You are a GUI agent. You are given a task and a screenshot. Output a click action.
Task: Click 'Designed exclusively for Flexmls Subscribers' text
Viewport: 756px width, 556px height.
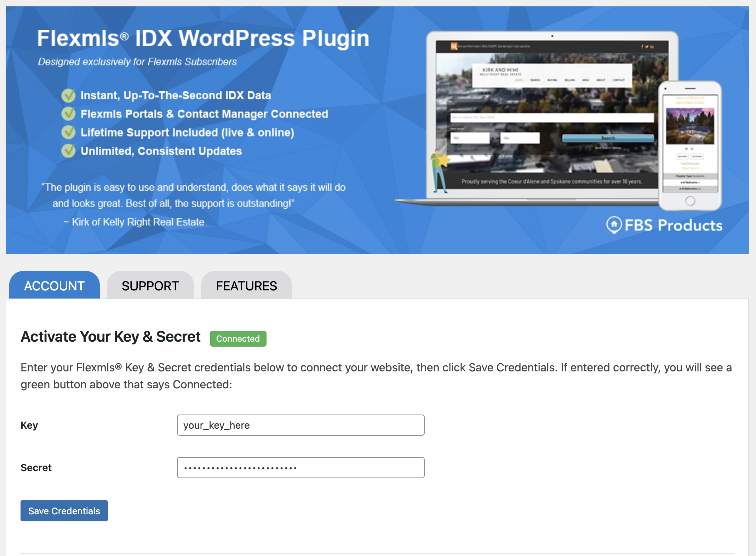click(137, 62)
